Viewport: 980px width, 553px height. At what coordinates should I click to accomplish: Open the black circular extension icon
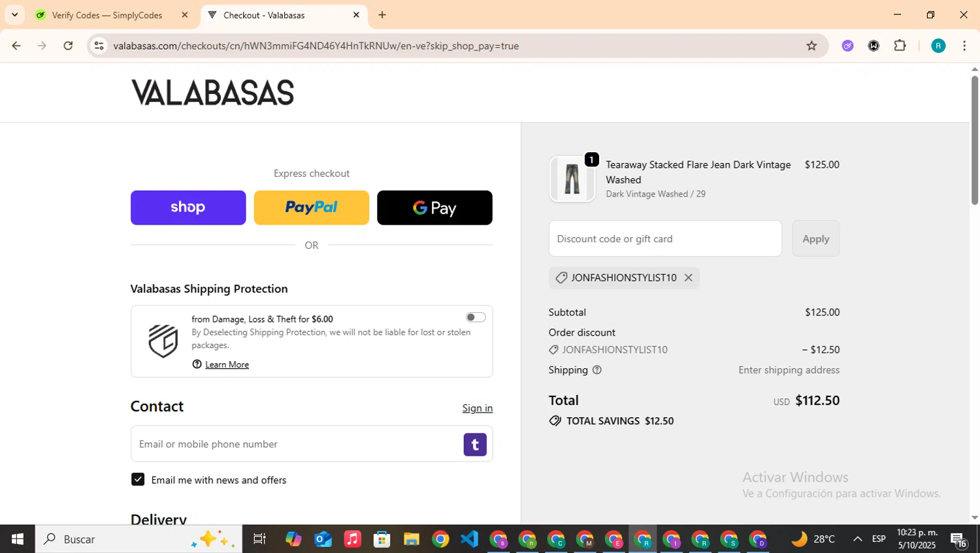[x=874, y=46]
